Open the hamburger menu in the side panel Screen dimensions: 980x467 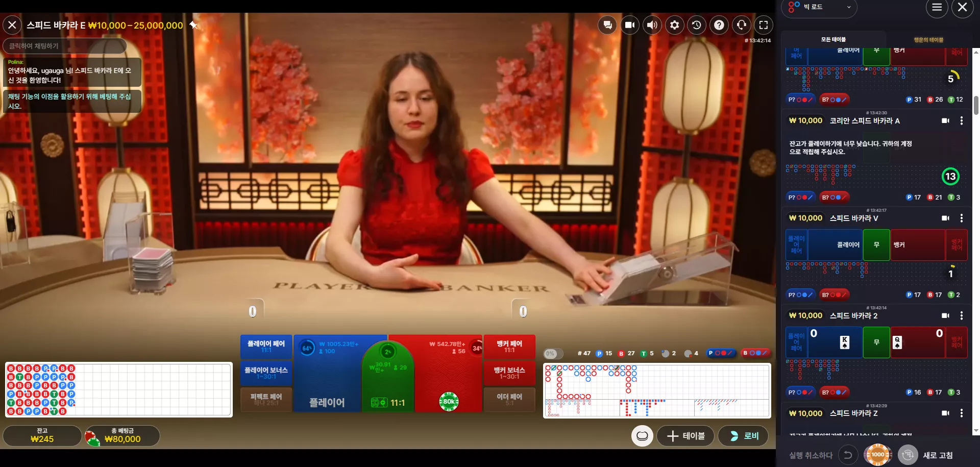click(937, 7)
